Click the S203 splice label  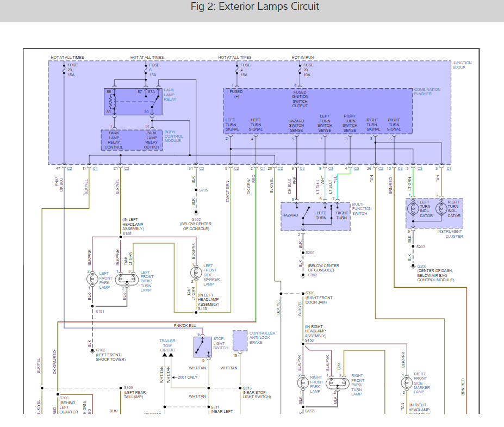(420, 246)
